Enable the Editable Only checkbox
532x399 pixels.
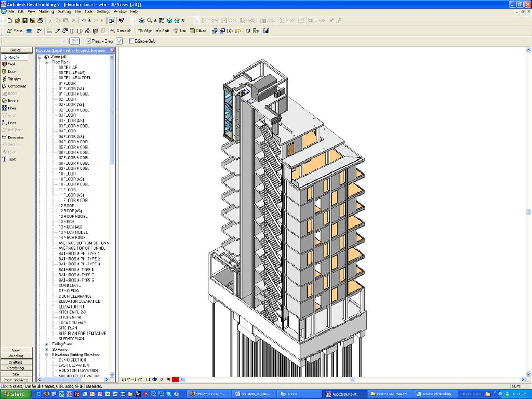coord(131,41)
